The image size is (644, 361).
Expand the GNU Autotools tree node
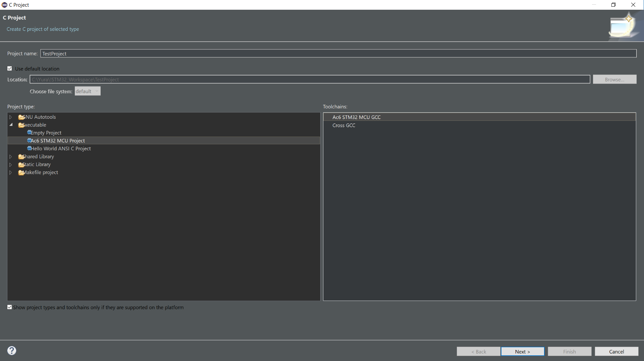(11, 117)
